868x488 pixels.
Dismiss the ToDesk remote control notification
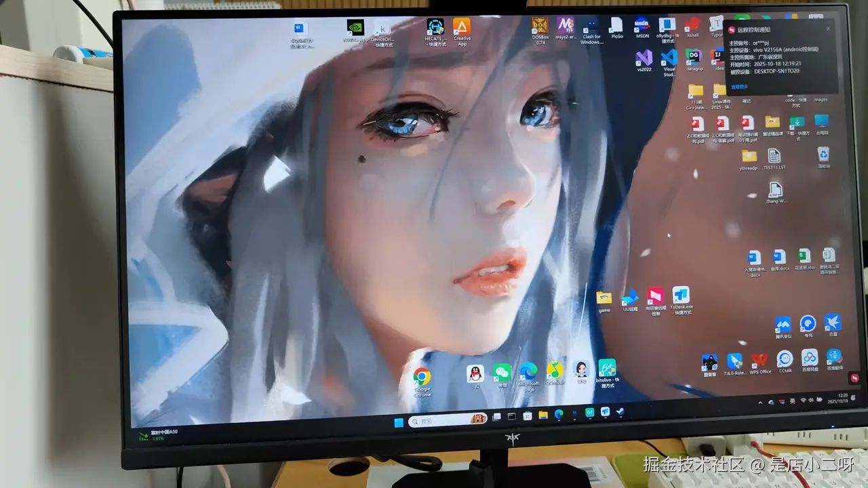point(828,29)
